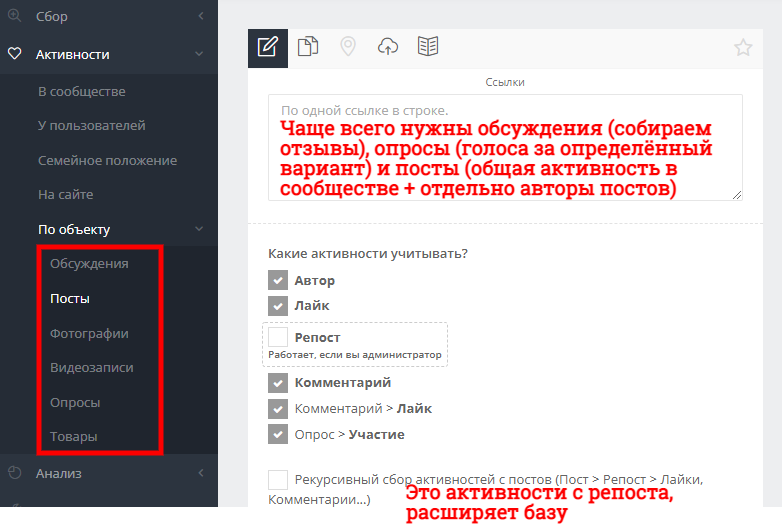Click the cloud upload icon
This screenshot has width=782, height=524.
click(388, 47)
